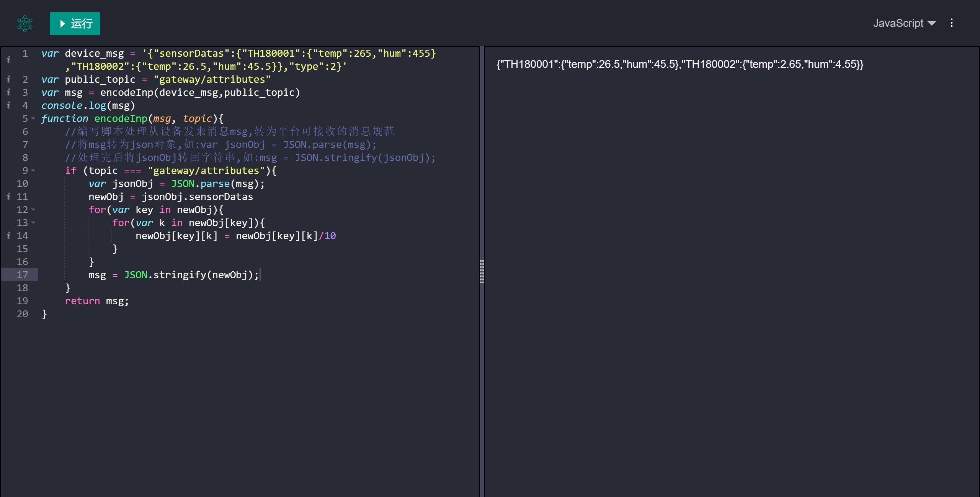Click the atom logo icon
This screenshot has width=980, height=497.
[x=25, y=24]
